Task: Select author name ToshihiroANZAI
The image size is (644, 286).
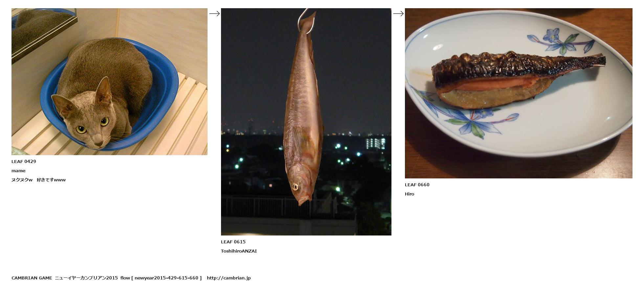Action: (x=239, y=251)
